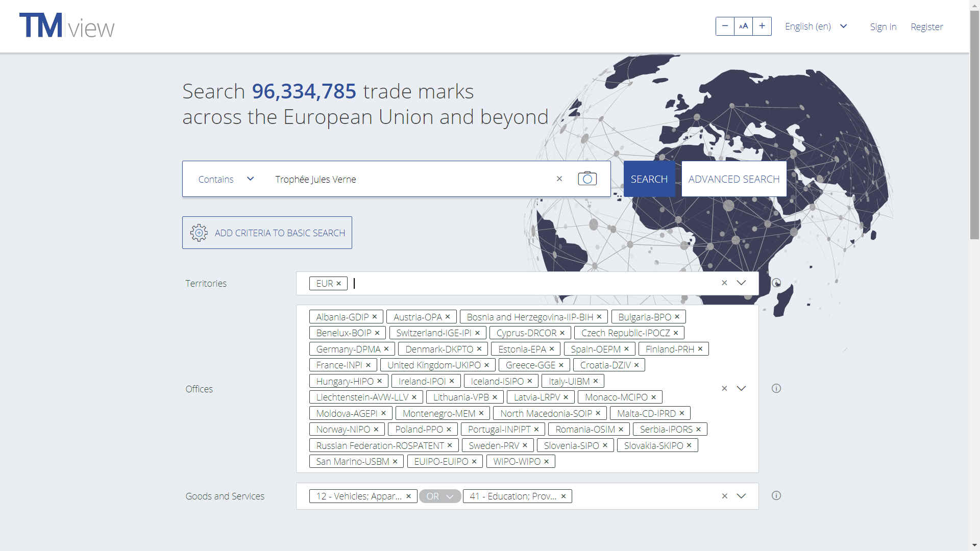Increase font size with plus button
980x551 pixels.
pos(762,26)
